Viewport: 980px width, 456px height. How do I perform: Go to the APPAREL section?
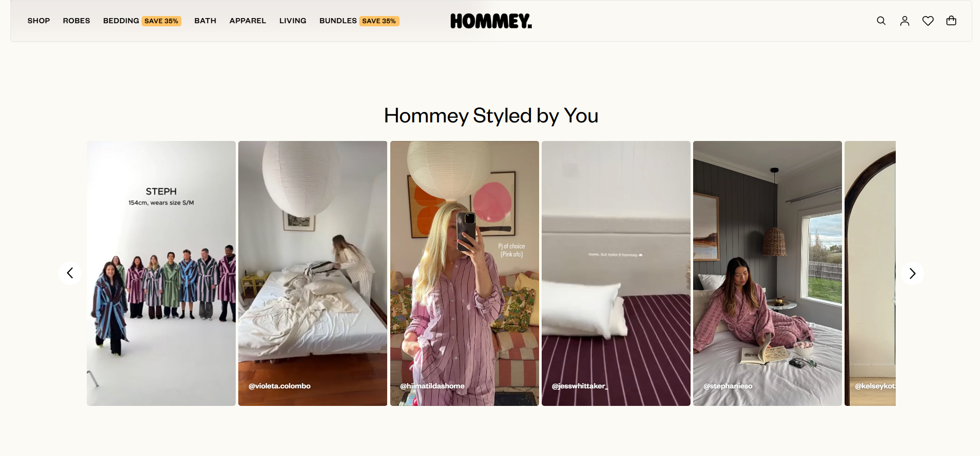click(x=248, y=21)
